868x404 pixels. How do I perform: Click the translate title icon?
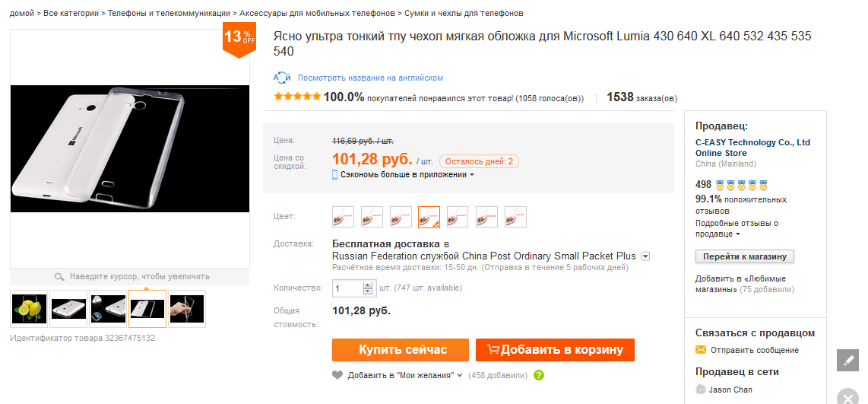282,78
